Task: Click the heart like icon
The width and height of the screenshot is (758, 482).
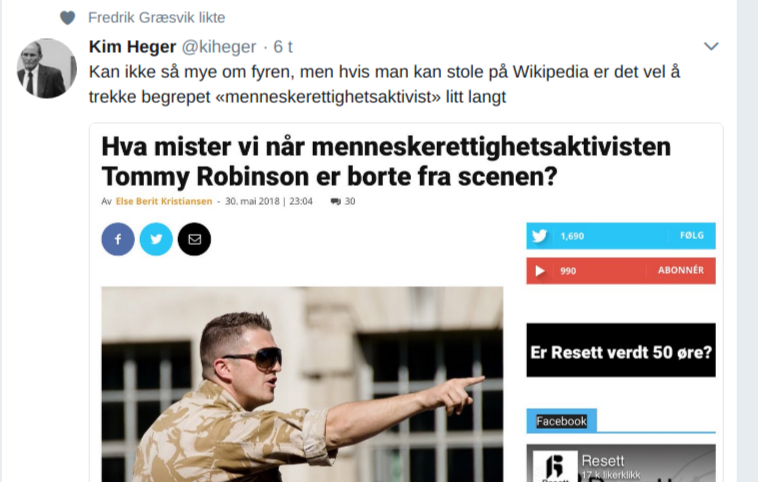Action: tap(68, 18)
